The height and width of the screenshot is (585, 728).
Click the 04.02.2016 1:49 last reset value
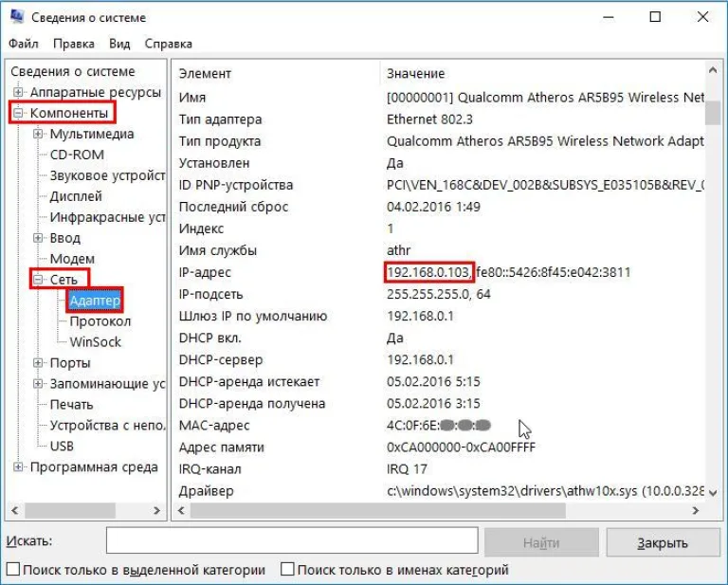pyautogui.click(x=433, y=207)
